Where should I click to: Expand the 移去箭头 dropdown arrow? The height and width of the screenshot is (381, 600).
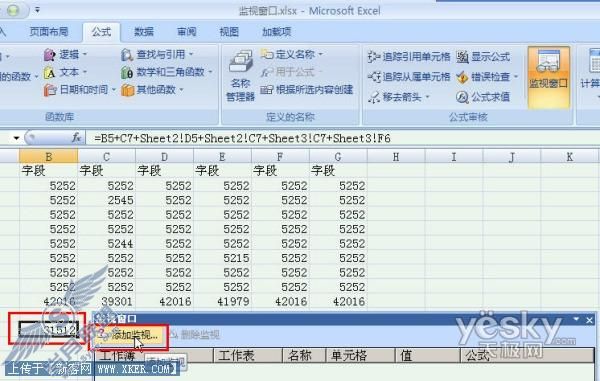coord(427,97)
